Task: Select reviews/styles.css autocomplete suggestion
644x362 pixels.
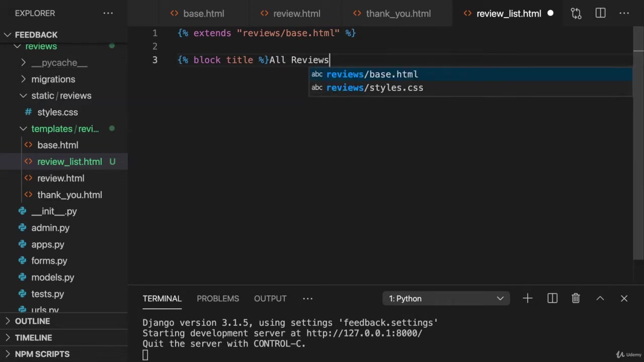Action: point(375,88)
